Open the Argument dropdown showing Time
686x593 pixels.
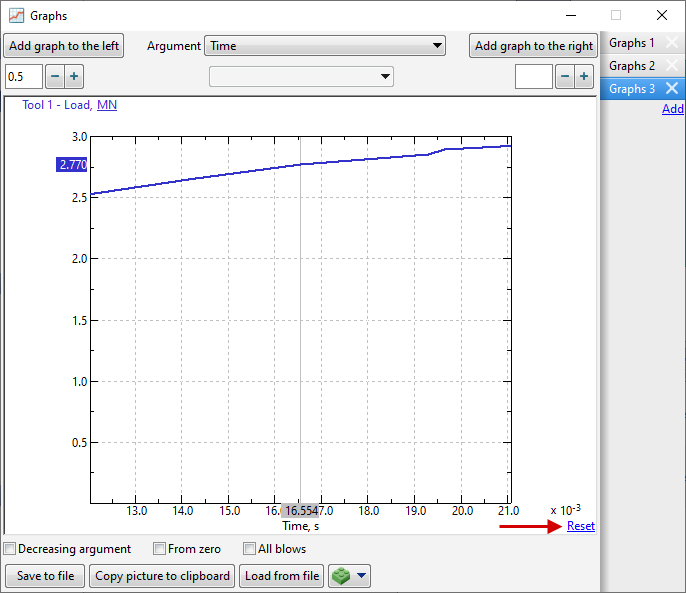click(x=325, y=46)
